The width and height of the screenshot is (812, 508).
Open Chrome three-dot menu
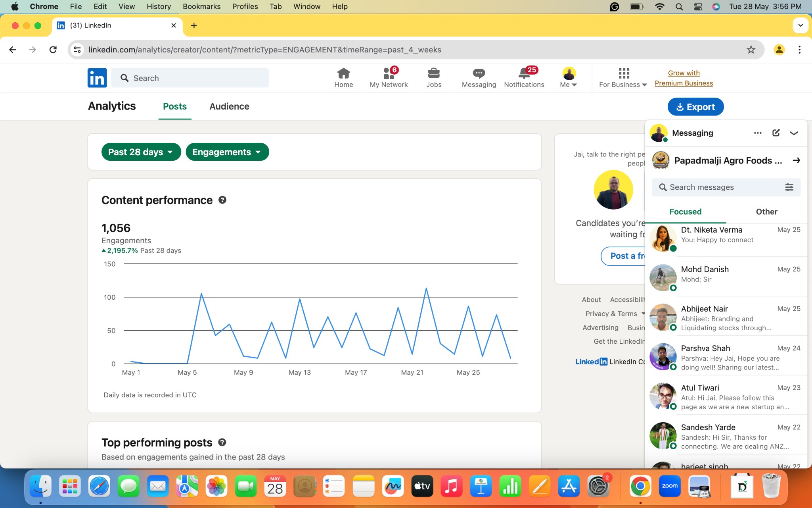coord(799,50)
